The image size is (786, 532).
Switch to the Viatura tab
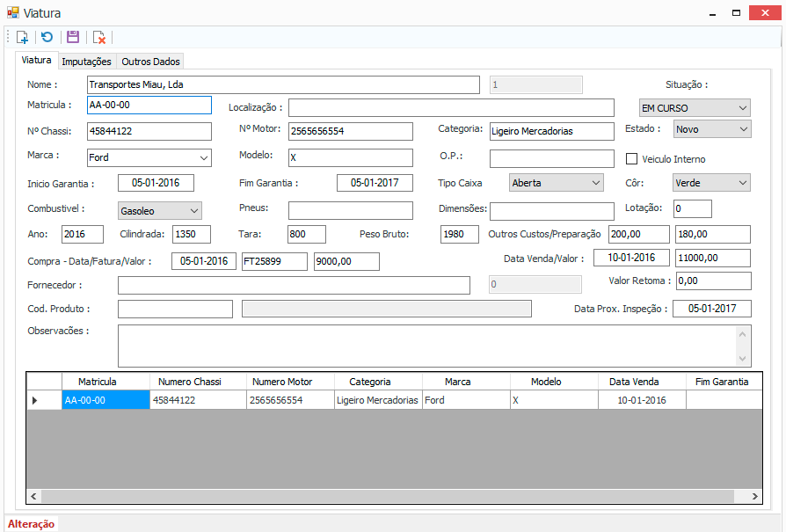(37, 60)
